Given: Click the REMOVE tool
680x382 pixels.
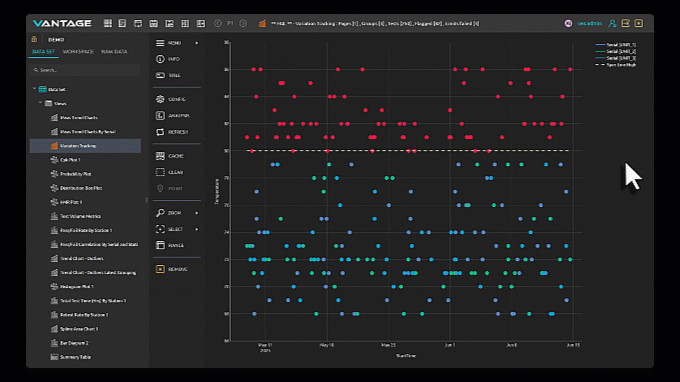Looking at the screenshot, I should click(172, 269).
